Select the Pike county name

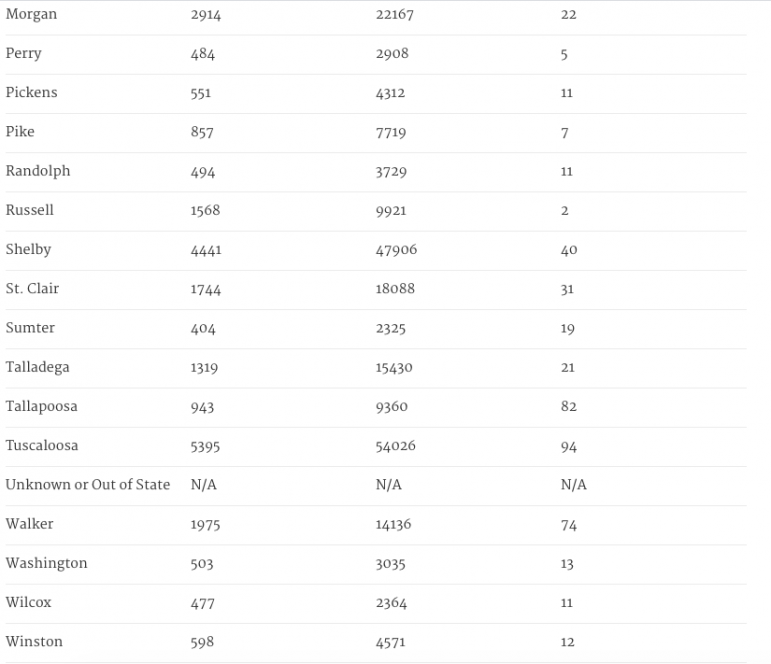tap(20, 132)
